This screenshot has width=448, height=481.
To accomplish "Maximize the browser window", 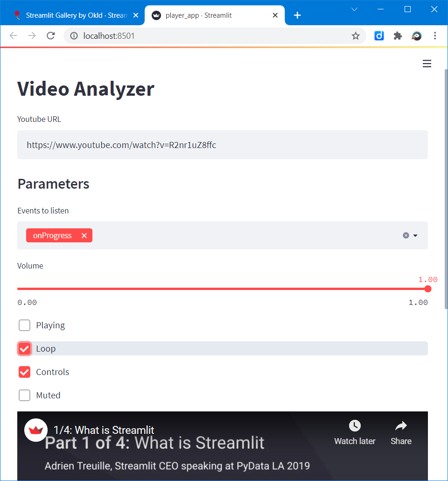I will click(x=407, y=9).
